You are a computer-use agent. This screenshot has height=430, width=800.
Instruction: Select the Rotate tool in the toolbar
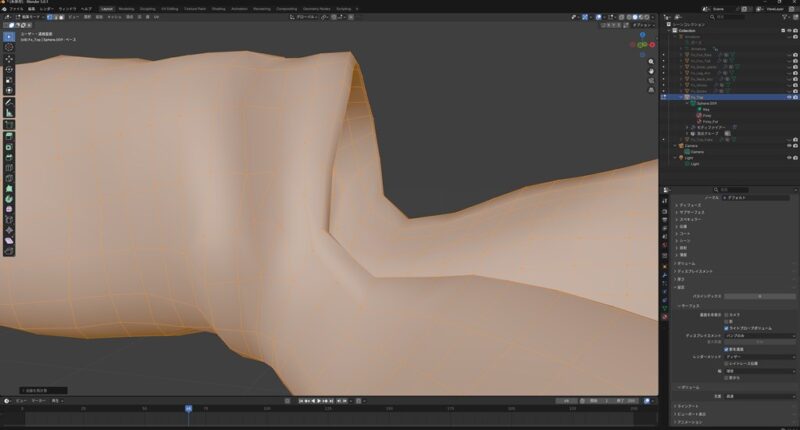[x=9, y=70]
